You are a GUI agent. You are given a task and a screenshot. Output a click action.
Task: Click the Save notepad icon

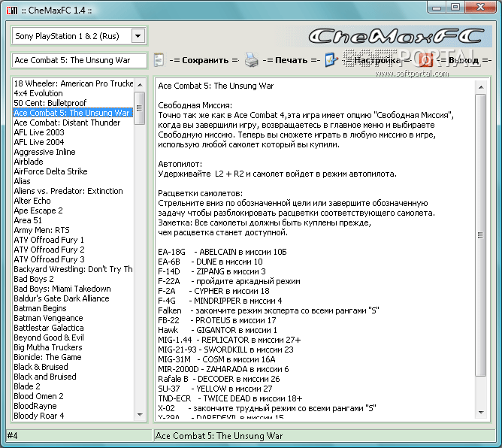159,59
